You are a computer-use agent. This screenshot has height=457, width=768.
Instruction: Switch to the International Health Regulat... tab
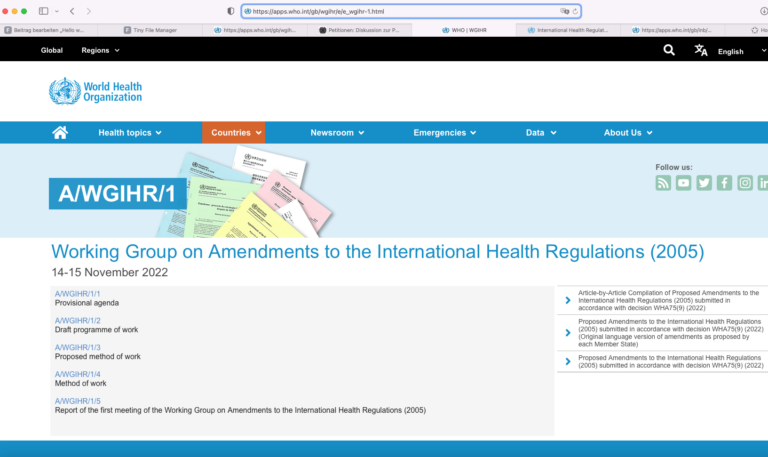pos(568,30)
